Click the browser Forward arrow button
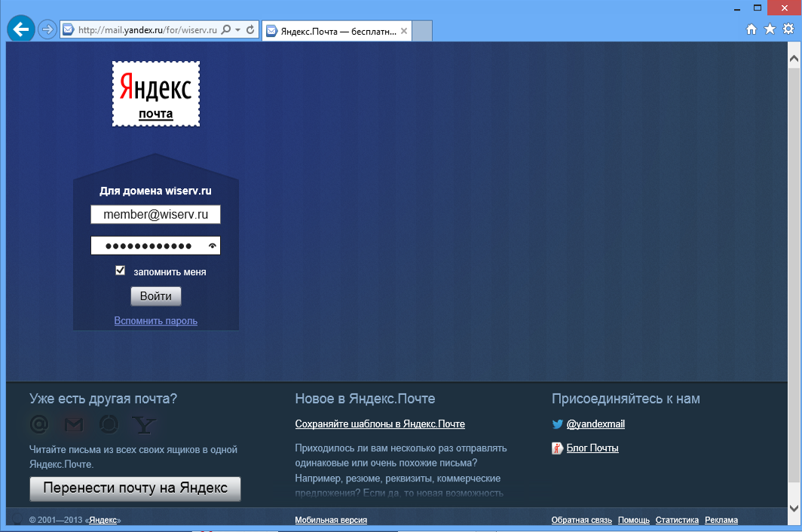This screenshot has height=532, width=802. click(47, 30)
